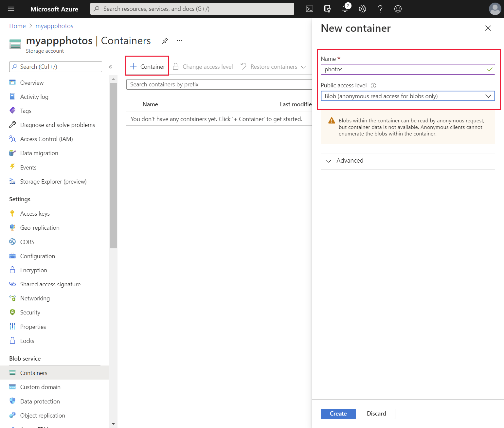Click the Home breadcrumb link

[x=17, y=26]
